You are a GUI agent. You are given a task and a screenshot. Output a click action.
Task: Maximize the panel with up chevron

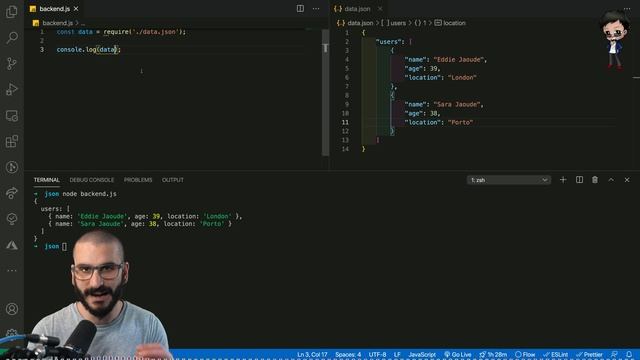coord(611,180)
